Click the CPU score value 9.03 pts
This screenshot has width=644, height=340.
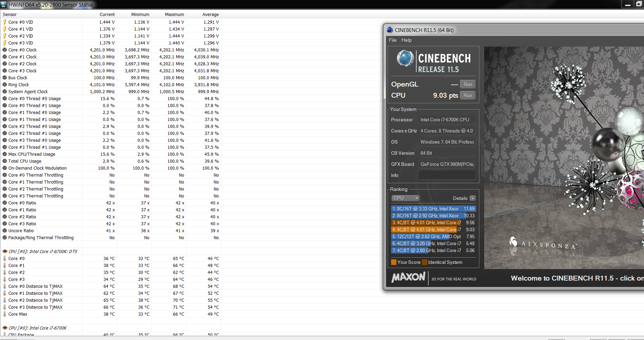[x=445, y=95]
